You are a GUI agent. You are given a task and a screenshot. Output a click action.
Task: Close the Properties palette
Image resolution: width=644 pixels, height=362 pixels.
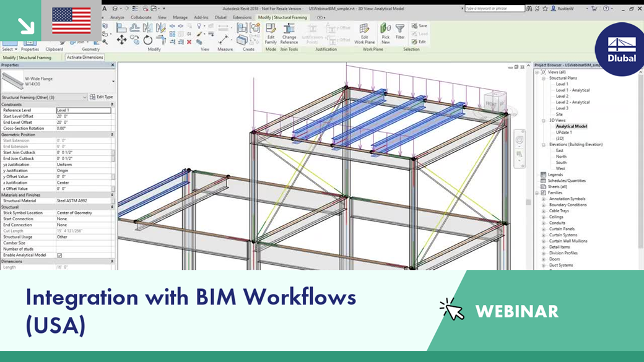(113, 65)
